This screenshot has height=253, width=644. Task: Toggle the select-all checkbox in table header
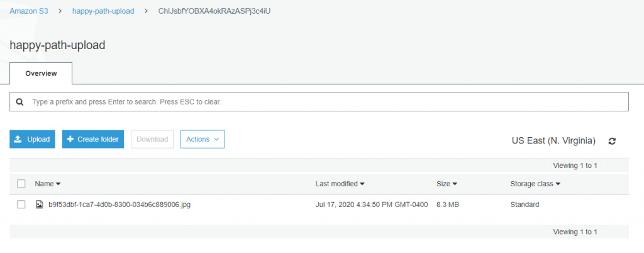(x=21, y=184)
